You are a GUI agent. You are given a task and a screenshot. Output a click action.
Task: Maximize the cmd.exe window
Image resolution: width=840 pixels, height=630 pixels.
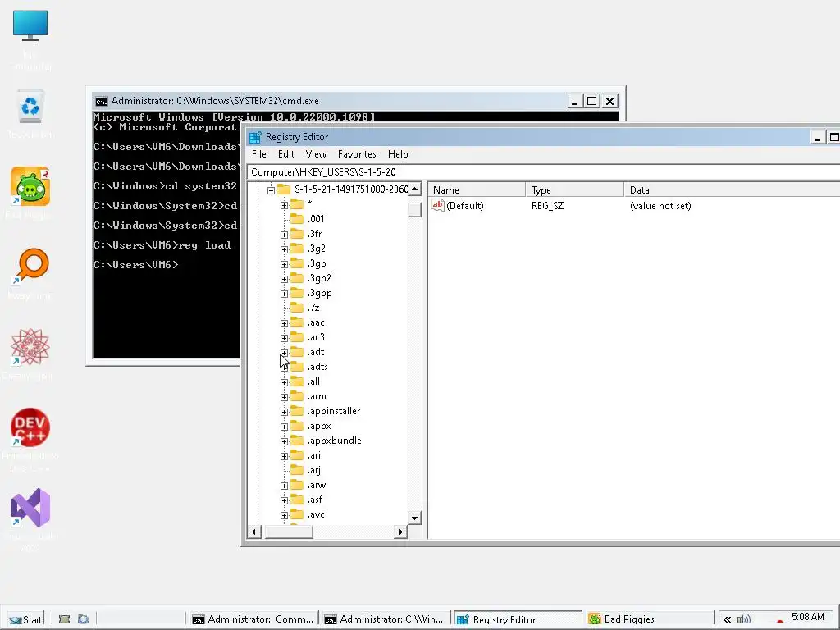click(592, 101)
